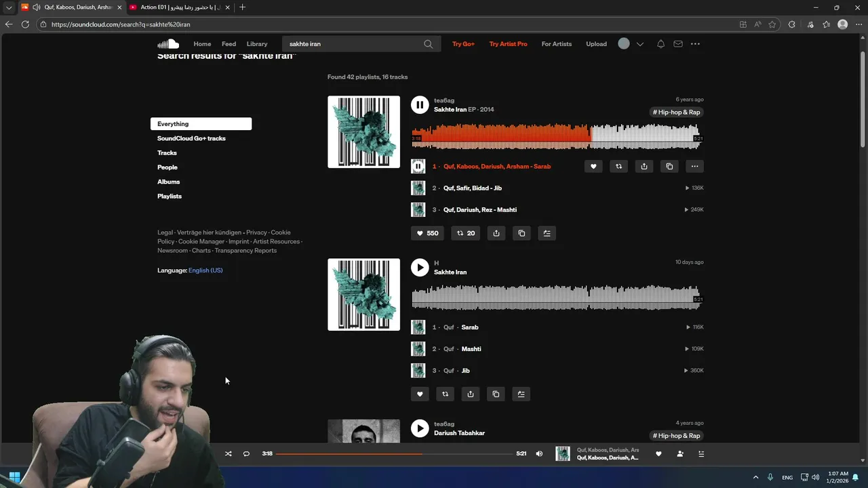Add playlist by H to next up
This screenshot has height=488, width=868.
[521, 394]
